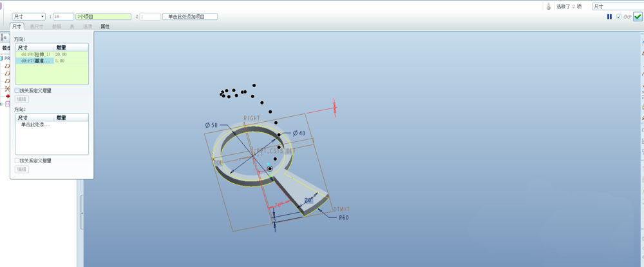The image size is (644, 267).
Task: Switch to the 尺寸 tab
Action: 17,26
